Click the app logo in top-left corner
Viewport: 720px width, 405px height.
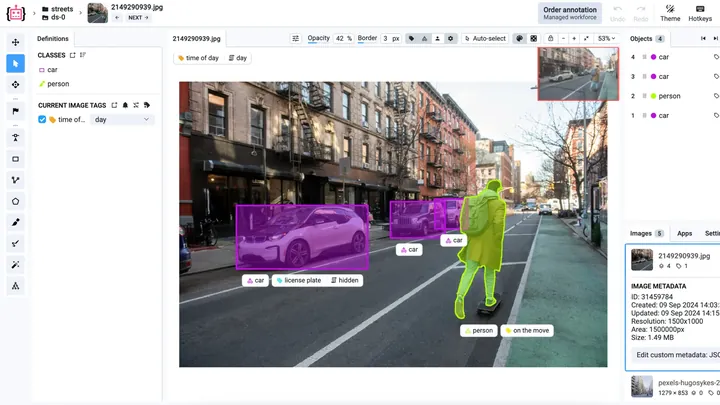(16, 13)
